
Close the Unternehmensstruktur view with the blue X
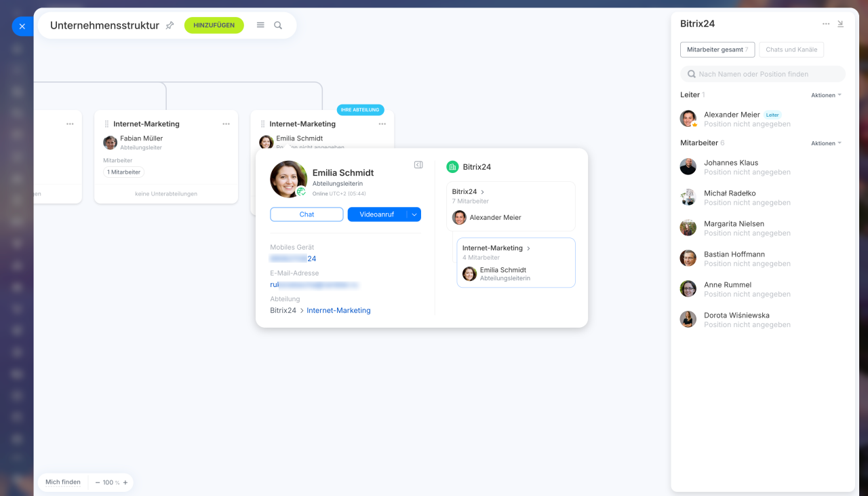tap(22, 26)
